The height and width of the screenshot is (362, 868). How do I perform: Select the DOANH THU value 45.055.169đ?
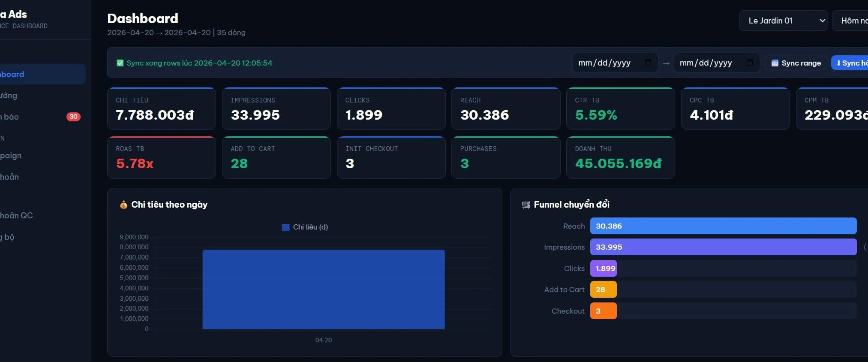pos(618,164)
